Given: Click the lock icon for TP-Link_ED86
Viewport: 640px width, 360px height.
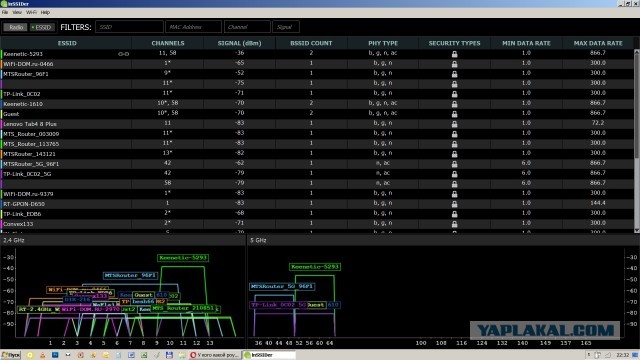Looking at the screenshot, I should [x=454, y=214].
